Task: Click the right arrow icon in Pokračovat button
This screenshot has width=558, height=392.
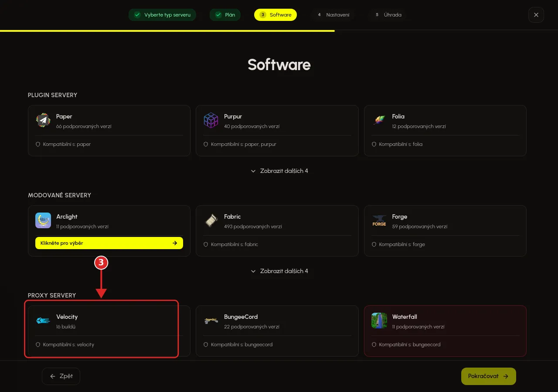Action: click(x=506, y=376)
